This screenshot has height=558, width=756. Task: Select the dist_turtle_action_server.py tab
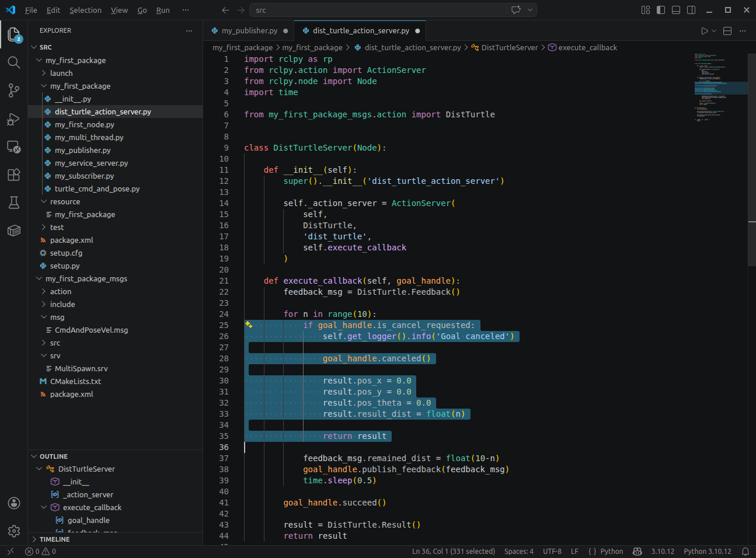coord(361,31)
